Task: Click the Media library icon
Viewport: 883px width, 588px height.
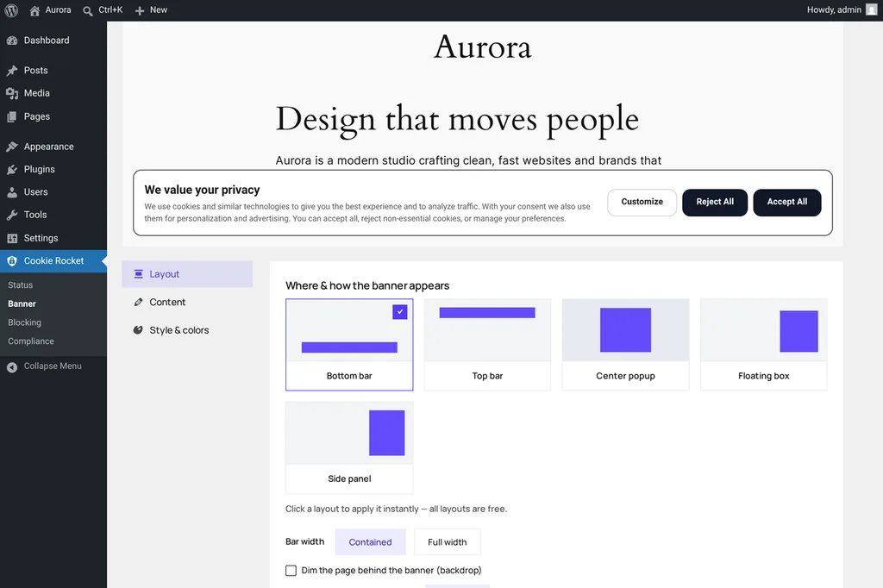Action: click(12, 93)
